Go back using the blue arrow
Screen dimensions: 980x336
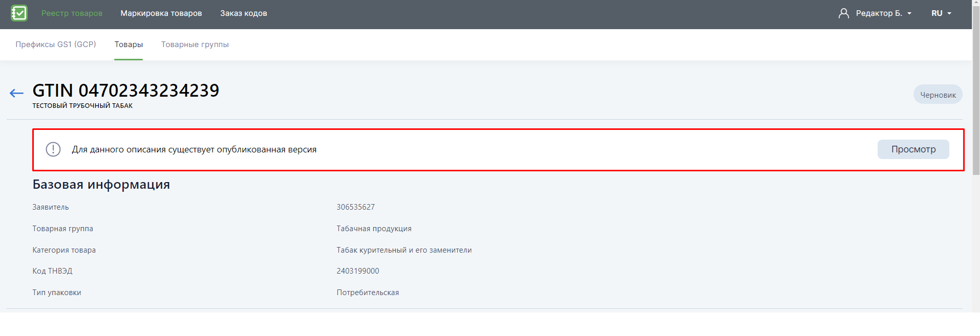point(16,93)
